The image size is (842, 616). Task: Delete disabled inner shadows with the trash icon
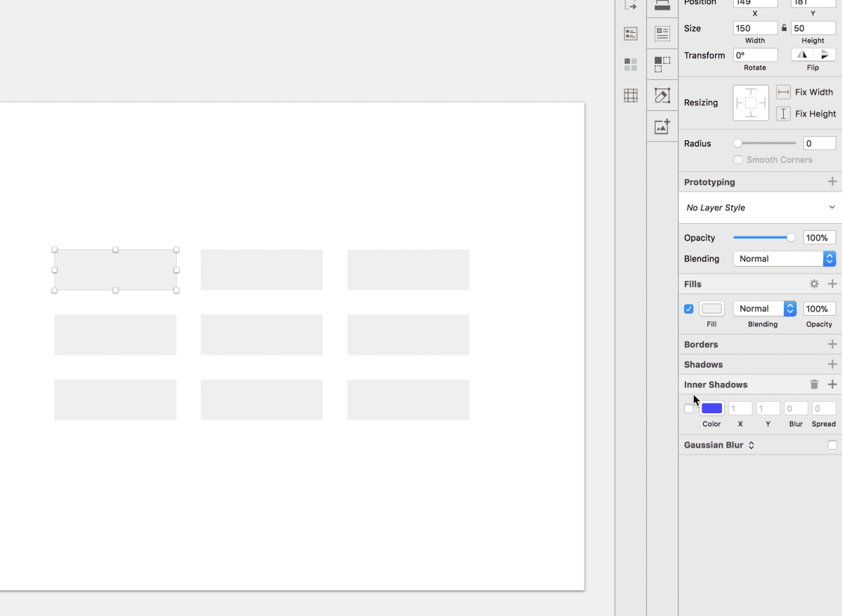(x=814, y=384)
